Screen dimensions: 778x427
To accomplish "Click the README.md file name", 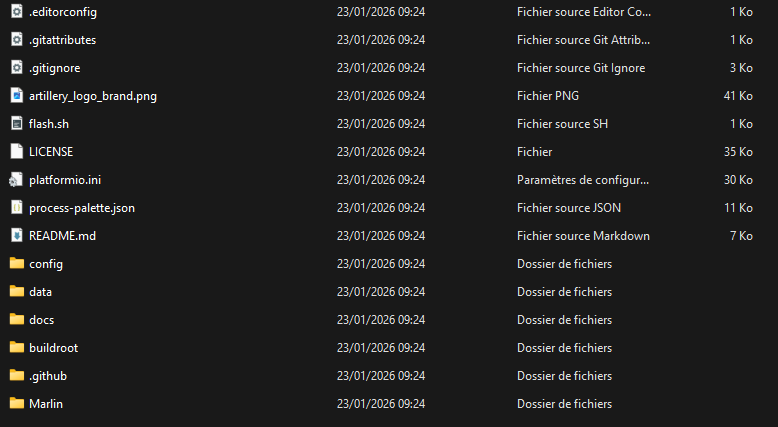I will pos(63,236).
